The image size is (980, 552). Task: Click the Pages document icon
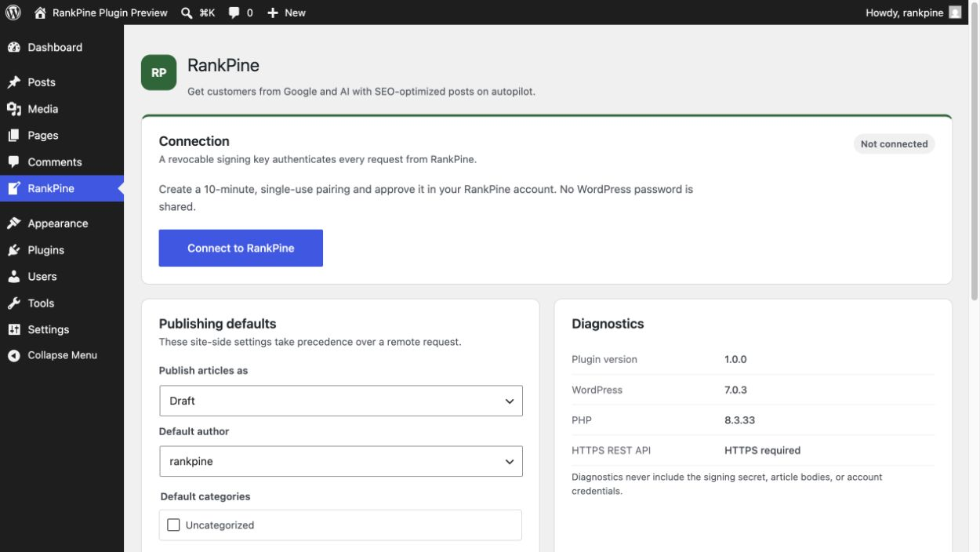coord(14,136)
